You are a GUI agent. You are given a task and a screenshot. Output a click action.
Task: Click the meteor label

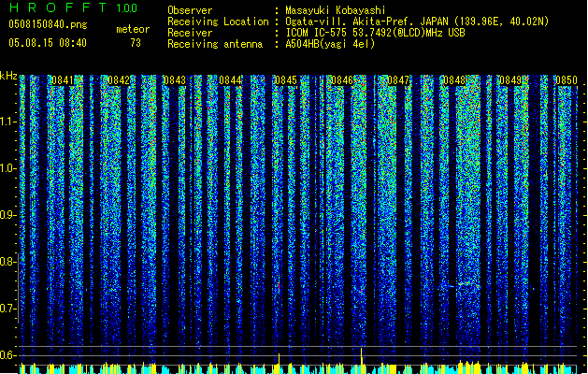pos(133,29)
